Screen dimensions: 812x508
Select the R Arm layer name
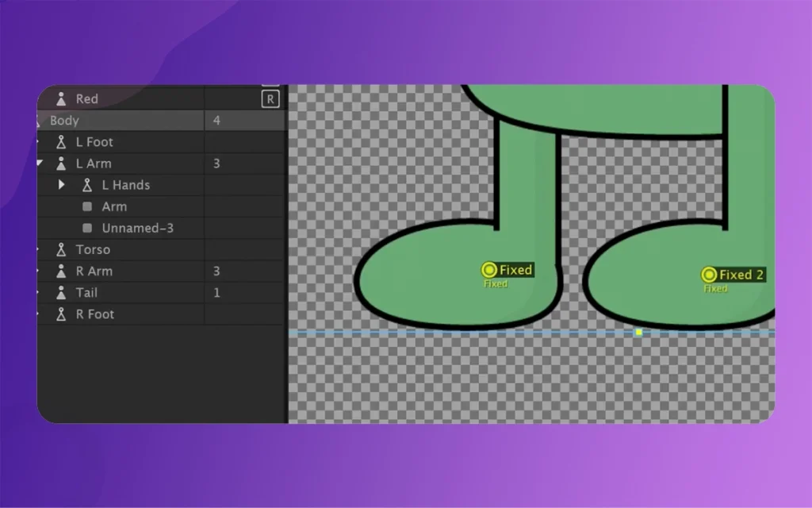[x=94, y=271]
